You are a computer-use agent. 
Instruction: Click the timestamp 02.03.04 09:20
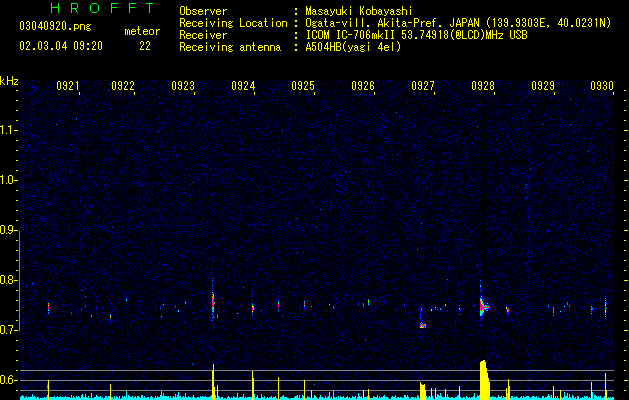[61, 46]
